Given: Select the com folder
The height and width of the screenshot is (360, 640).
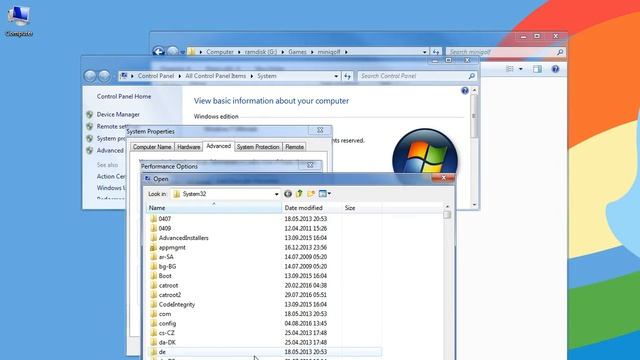Looking at the screenshot, I should [x=164, y=314].
